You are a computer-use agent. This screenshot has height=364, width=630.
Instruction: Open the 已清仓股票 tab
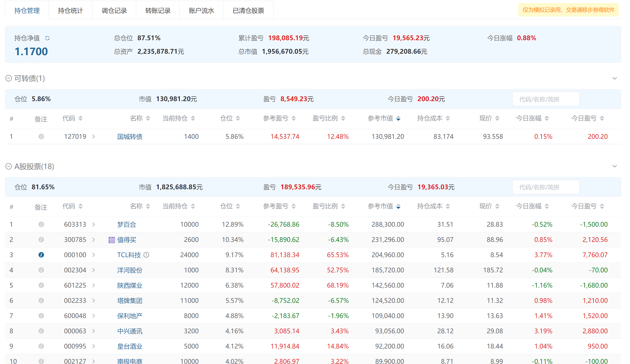(248, 10)
